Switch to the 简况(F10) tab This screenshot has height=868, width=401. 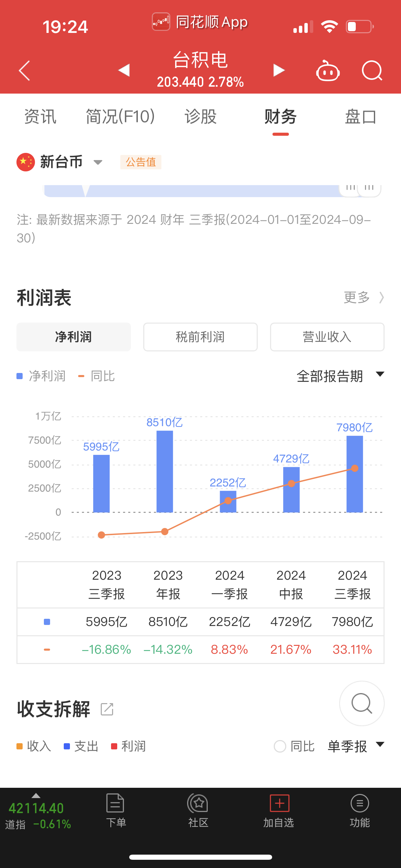tap(120, 117)
